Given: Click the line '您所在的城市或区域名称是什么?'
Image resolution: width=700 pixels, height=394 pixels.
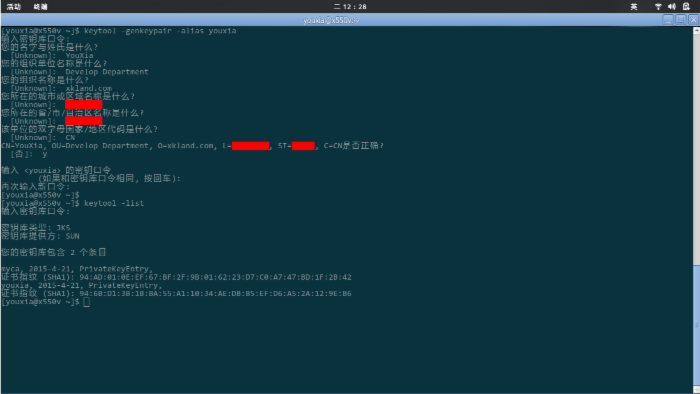Looking at the screenshot, I should tap(68, 96).
